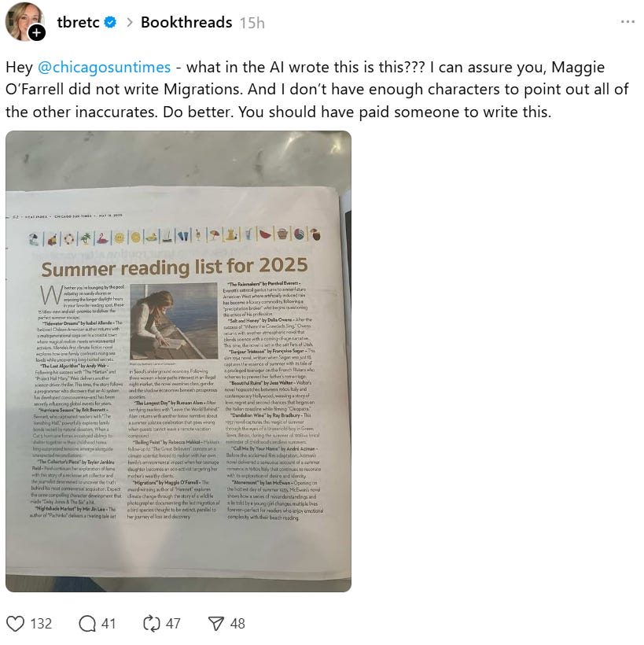
Task: Click the post text body
Action: [317, 89]
